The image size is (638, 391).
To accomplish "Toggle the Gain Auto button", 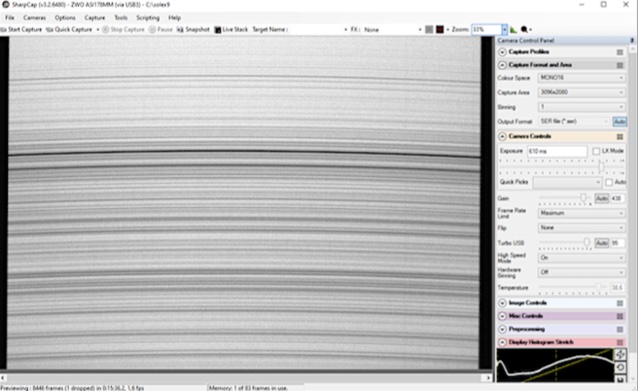I will click(601, 199).
